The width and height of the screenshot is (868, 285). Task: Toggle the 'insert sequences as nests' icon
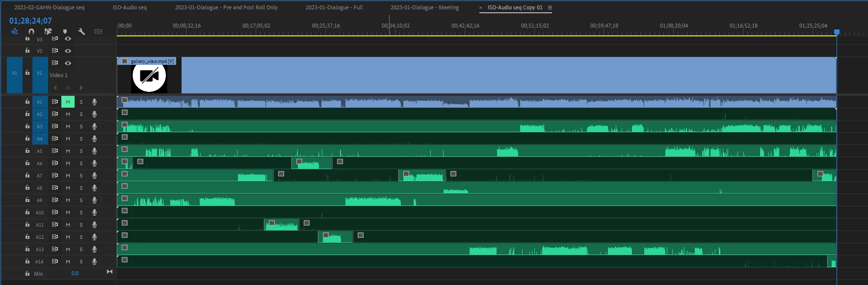point(15,31)
